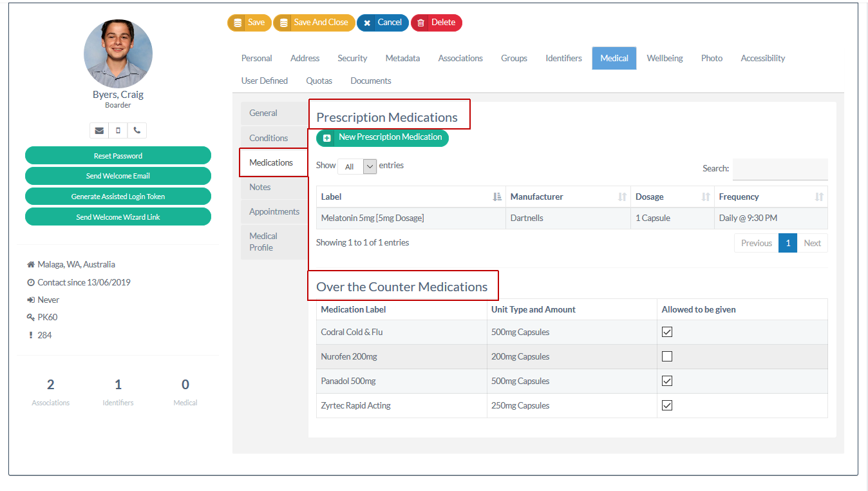Click the trash icon on the Delete button
Image resolution: width=868 pixels, height=491 pixels.
click(x=421, y=23)
